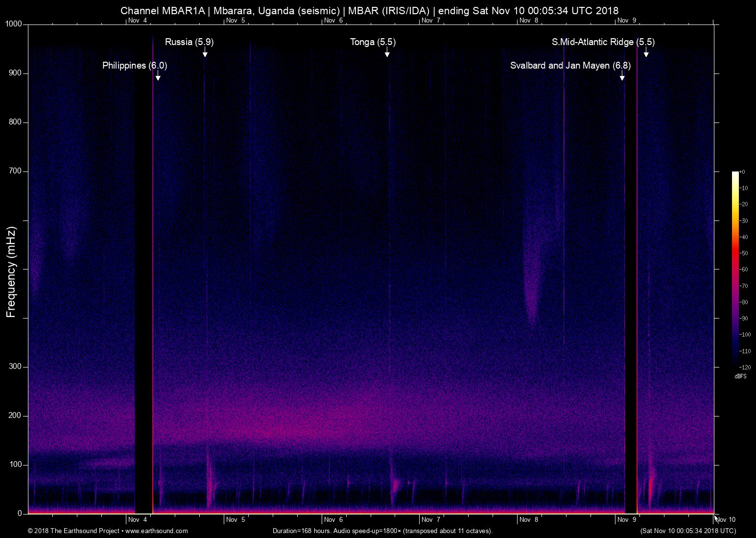Click the Philippines (6.0) earthquake arrow marker
This screenshot has width=756, height=538.
pyautogui.click(x=158, y=76)
